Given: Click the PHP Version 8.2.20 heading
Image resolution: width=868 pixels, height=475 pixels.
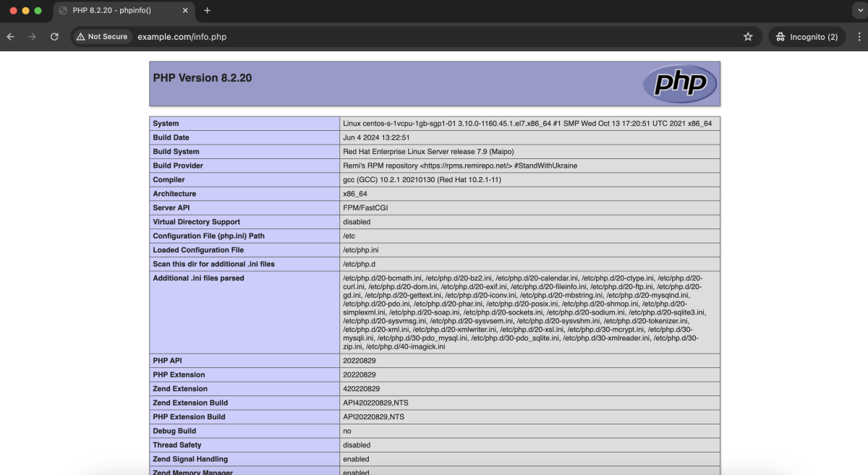Looking at the screenshot, I should pyautogui.click(x=203, y=78).
